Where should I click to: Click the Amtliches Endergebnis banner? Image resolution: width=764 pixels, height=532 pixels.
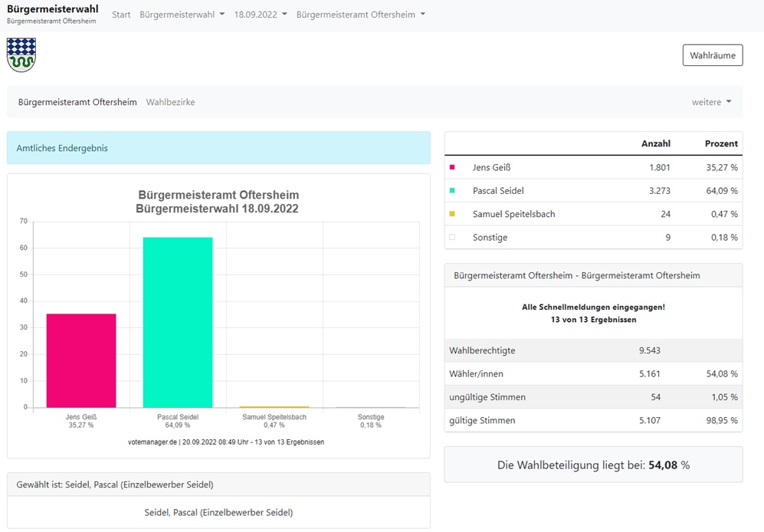point(218,148)
